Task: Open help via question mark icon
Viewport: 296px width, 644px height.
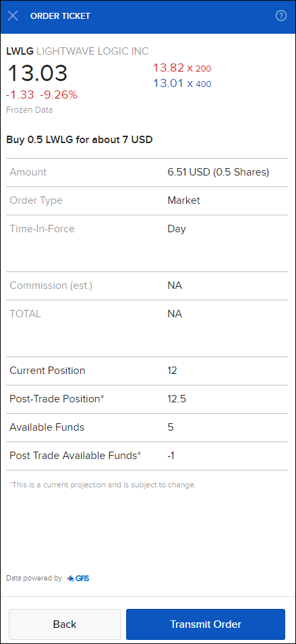Action: 281,16
